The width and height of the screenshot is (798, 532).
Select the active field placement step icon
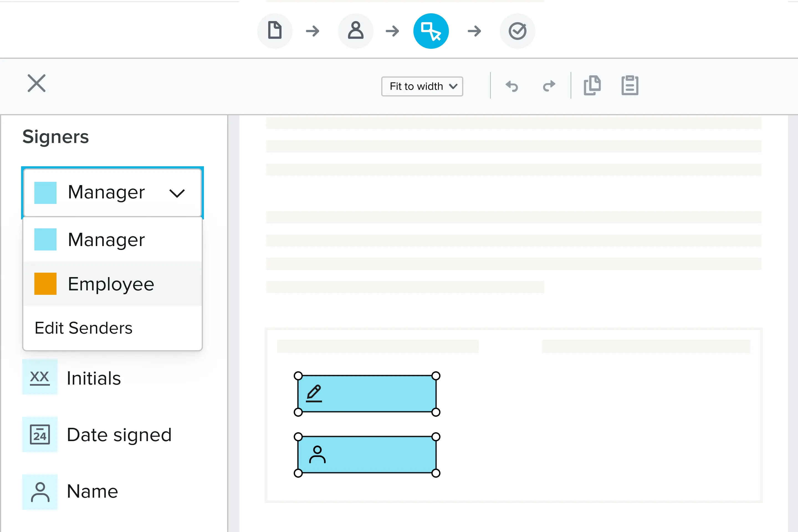(431, 30)
